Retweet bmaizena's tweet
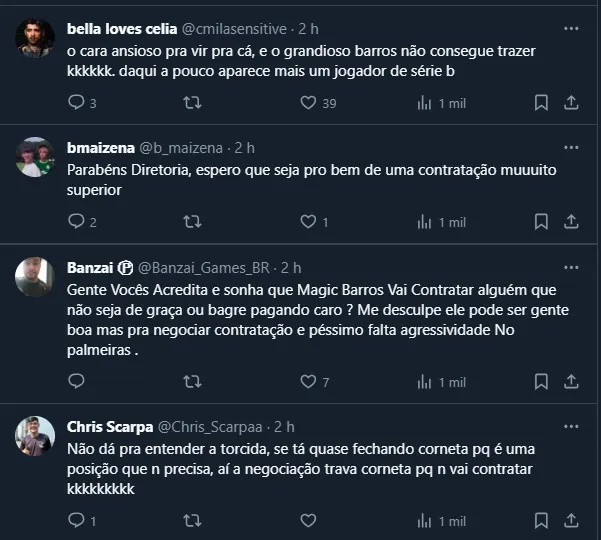Screen dimensions: 601x540 [194, 222]
